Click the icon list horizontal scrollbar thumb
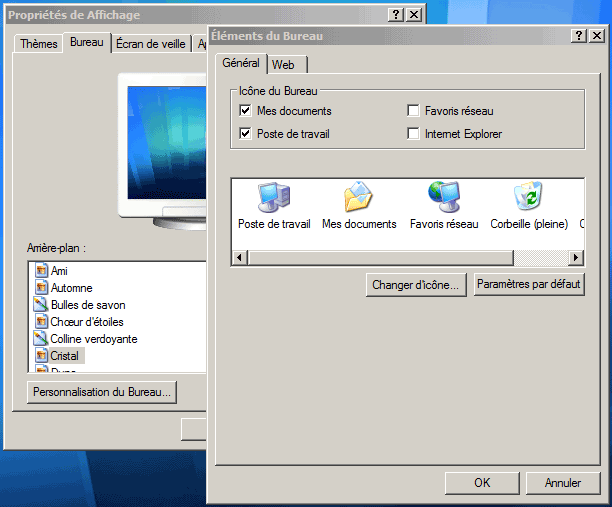Screen dimensions: 612x507 pos(381,258)
